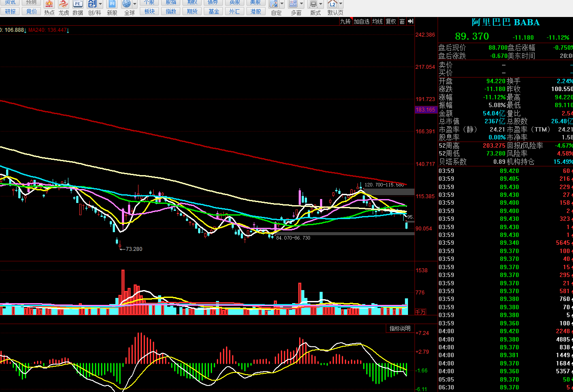Expand the 多窗 dropdown arrow
Viewport: 573px width, 392px height.
(x=302, y=4)
